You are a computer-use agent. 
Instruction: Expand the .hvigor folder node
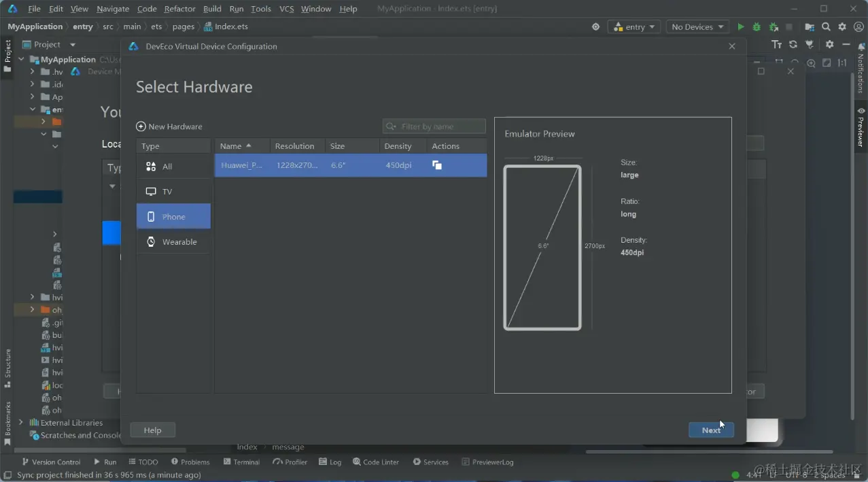coord(32,72)
